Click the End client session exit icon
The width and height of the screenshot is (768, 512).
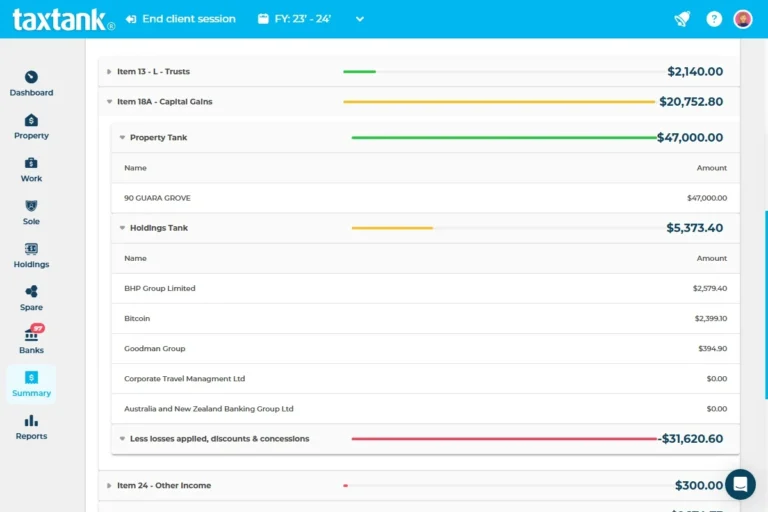(131, 19)
